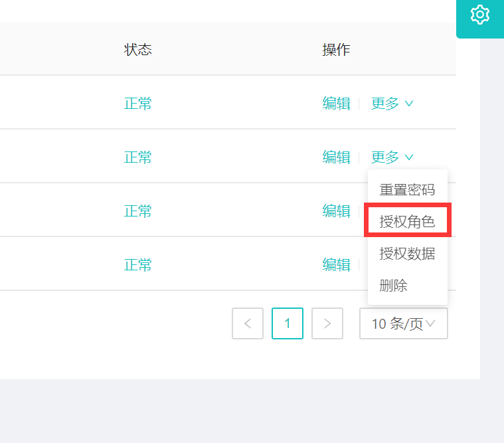Click 正常 status in the third row
This screenshot has width=504, height=443.
click(138, 211)
